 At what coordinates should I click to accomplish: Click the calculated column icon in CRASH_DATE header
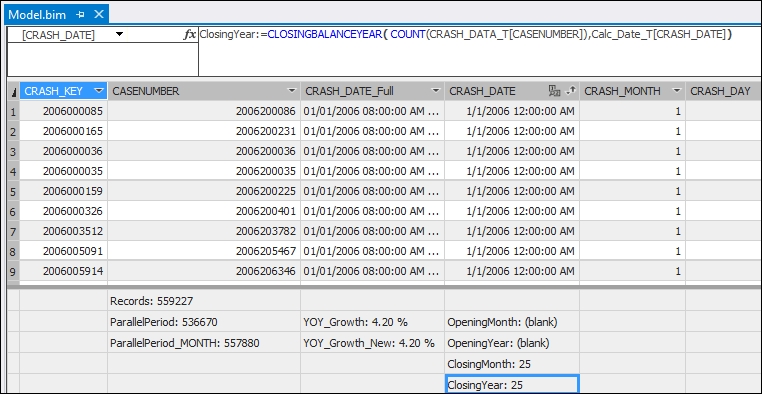point(554,90)
